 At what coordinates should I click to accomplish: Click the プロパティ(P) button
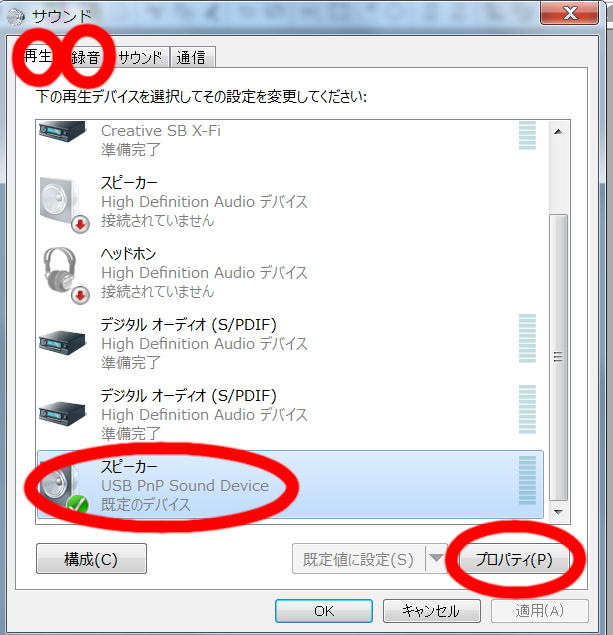[514, 559]
